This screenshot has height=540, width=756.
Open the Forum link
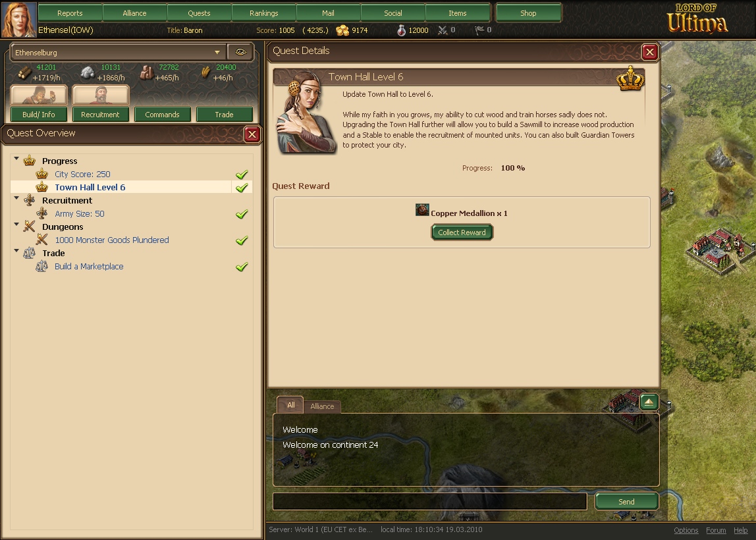point(716,530)
